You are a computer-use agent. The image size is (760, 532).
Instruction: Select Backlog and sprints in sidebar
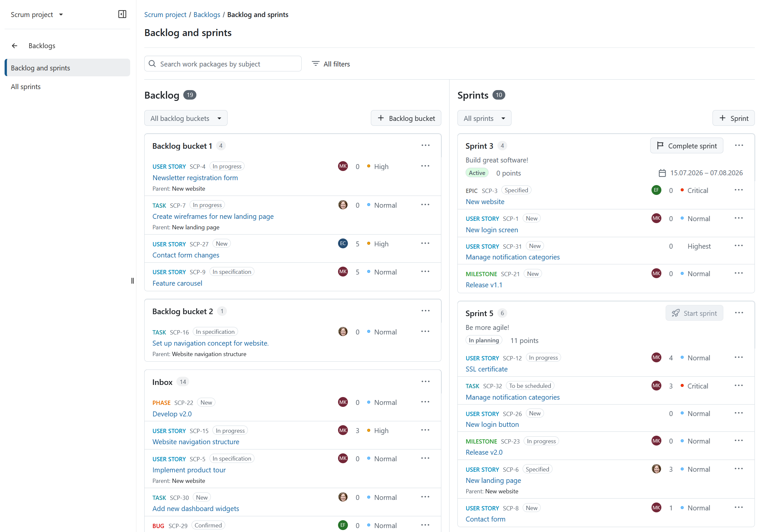(x=68, y=68)
